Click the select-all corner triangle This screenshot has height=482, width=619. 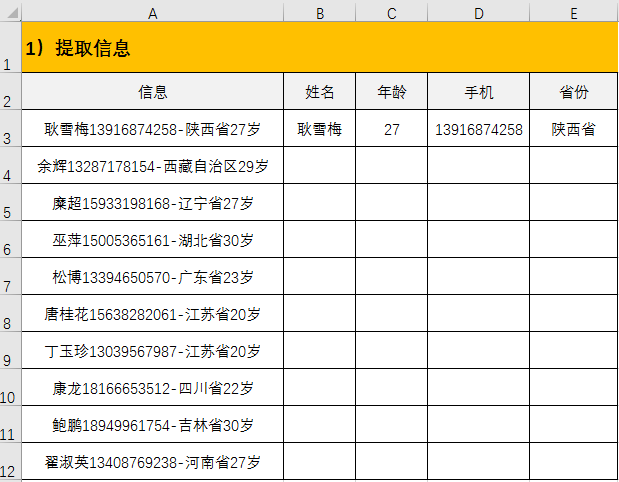coord(12,13)
